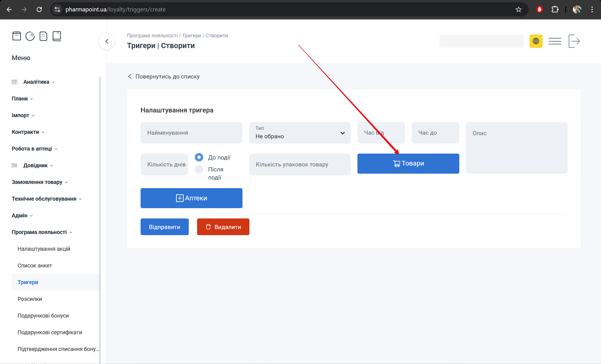Open 'Подарункові бонуси' sidebar item
Image resolution: width=601 pixels, height=364 pixels.
tap(43, 316)
